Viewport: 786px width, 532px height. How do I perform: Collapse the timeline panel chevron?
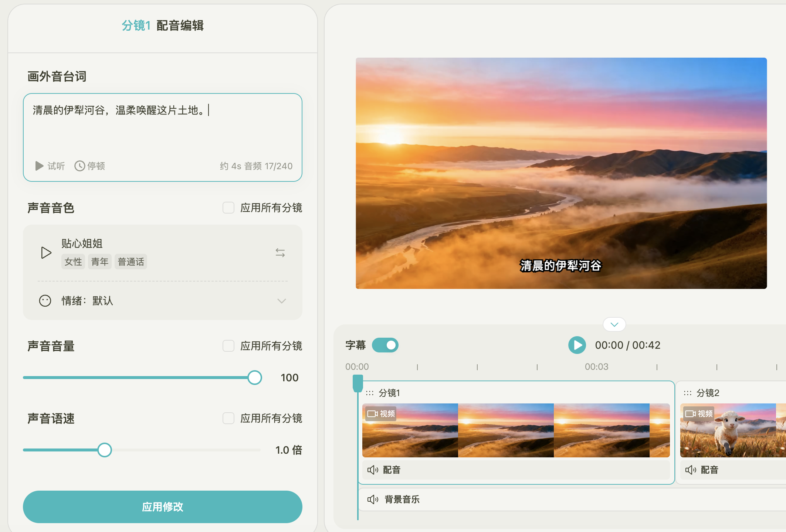(x=614, y=324)
